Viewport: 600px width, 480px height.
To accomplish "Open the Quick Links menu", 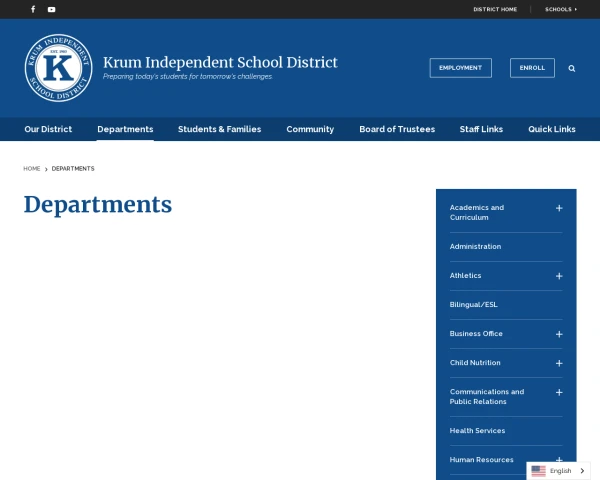I will [552, 129].
